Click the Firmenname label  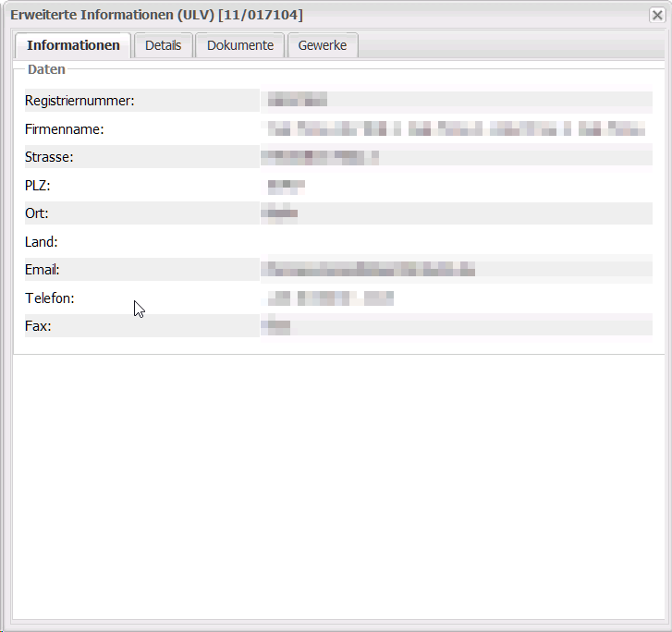[64, 129]
